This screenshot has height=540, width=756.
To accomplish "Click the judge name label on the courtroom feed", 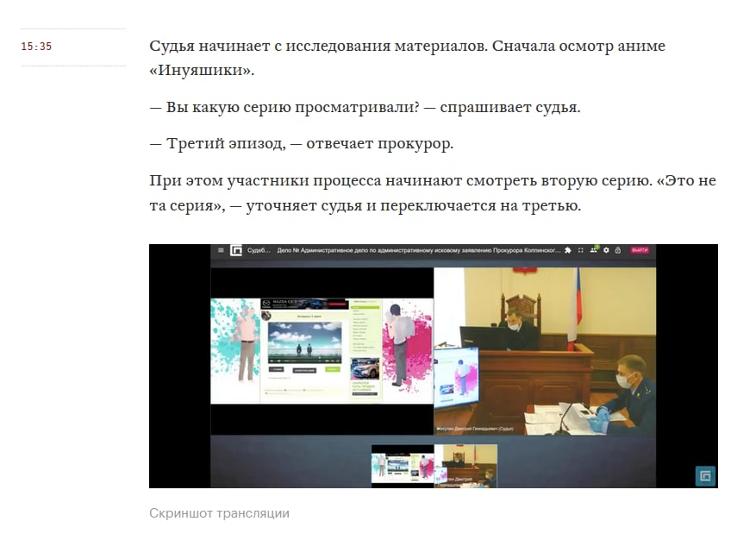I will [x=475, y=429].
